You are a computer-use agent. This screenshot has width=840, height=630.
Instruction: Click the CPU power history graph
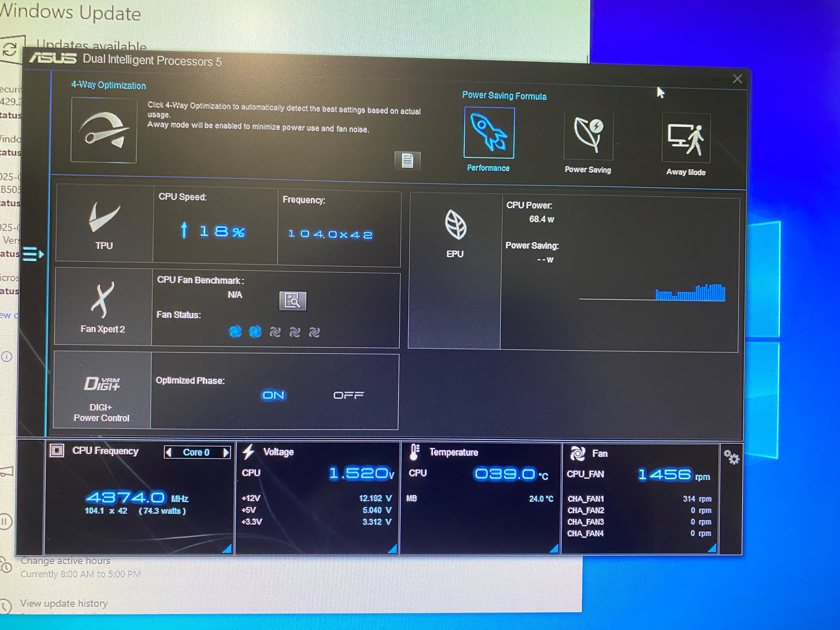click(652, 292)
